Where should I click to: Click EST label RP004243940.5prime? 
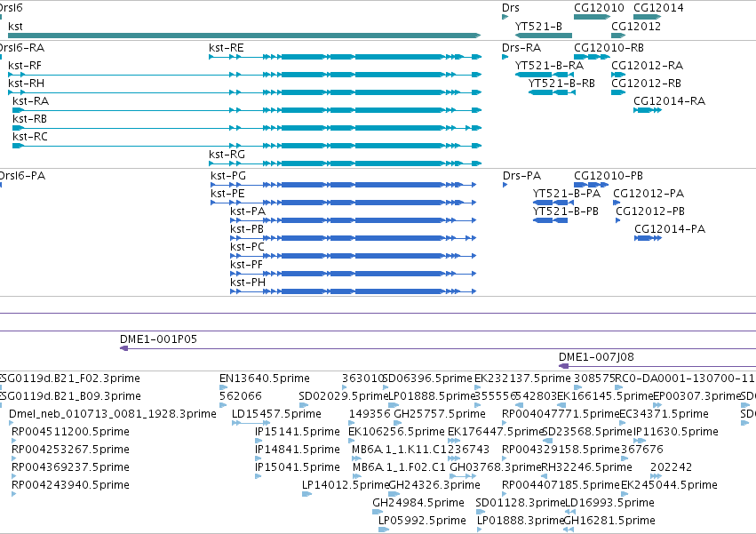[x=70, y=485]
